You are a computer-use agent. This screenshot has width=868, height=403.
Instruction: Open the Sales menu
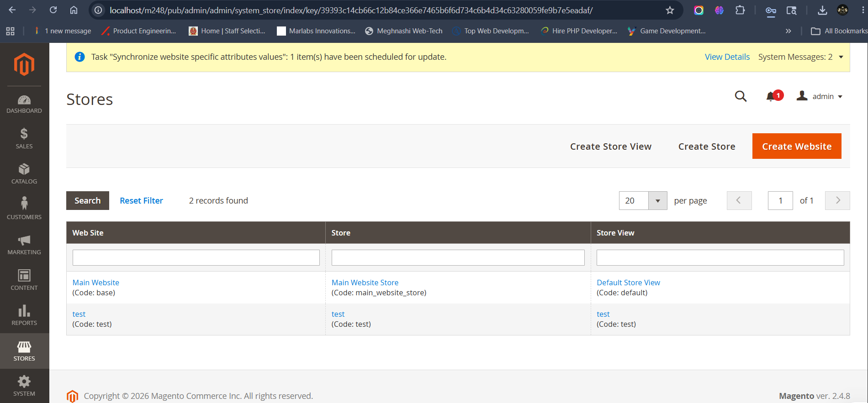tap(24, 138)
